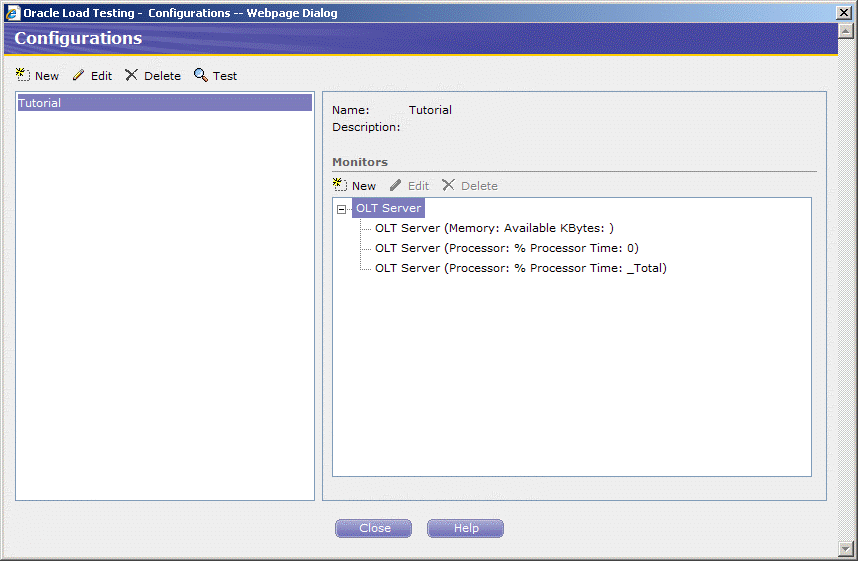The image size is (858, 561).
Task: Click the Edit label in top toolbar
Action: click(101, 76)
